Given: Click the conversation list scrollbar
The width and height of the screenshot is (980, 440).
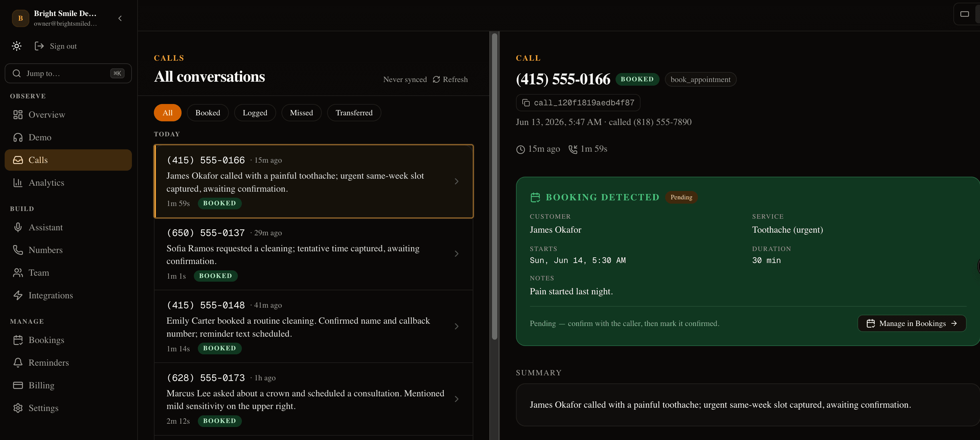Looking at the screenshot, I should point(495,187).
